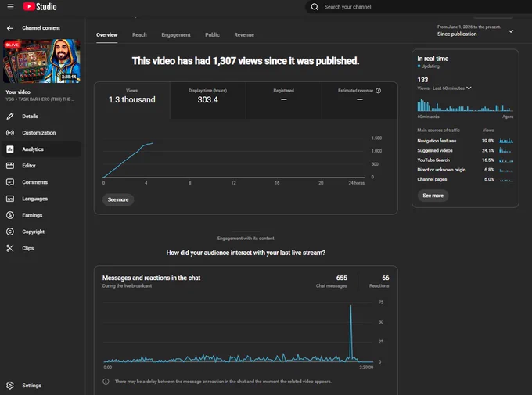Open Earnings dollar icon
Viewport: 532px width, 395px height.
point(10,215)
